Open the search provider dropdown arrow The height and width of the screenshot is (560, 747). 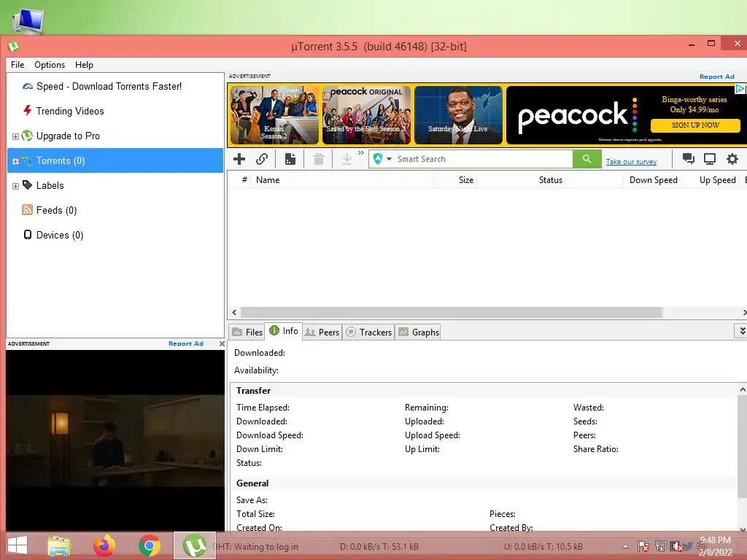(390, 159)
